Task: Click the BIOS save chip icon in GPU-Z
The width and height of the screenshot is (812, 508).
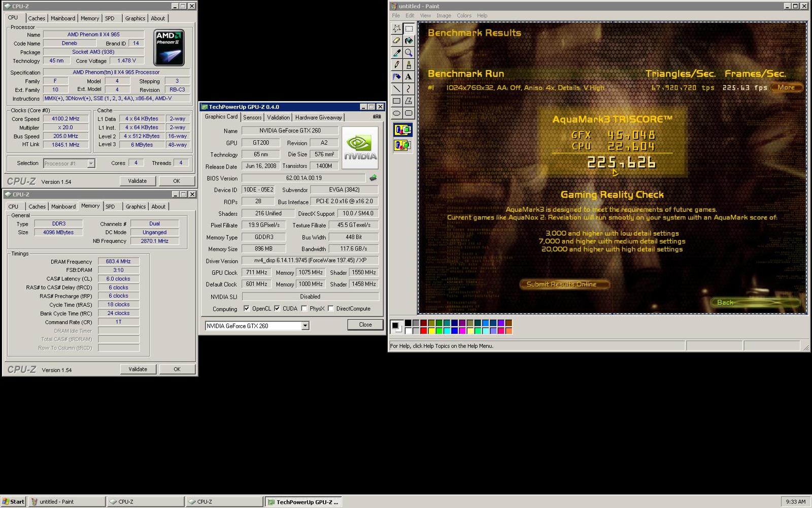Action: click(373, 178)
